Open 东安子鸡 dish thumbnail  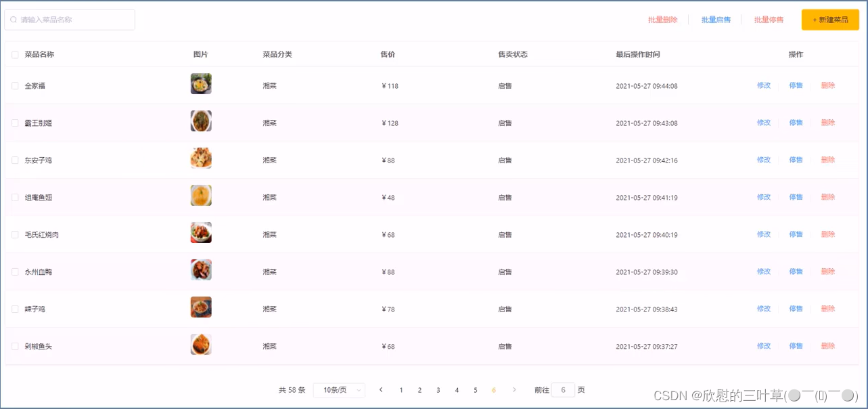point(201,158)
